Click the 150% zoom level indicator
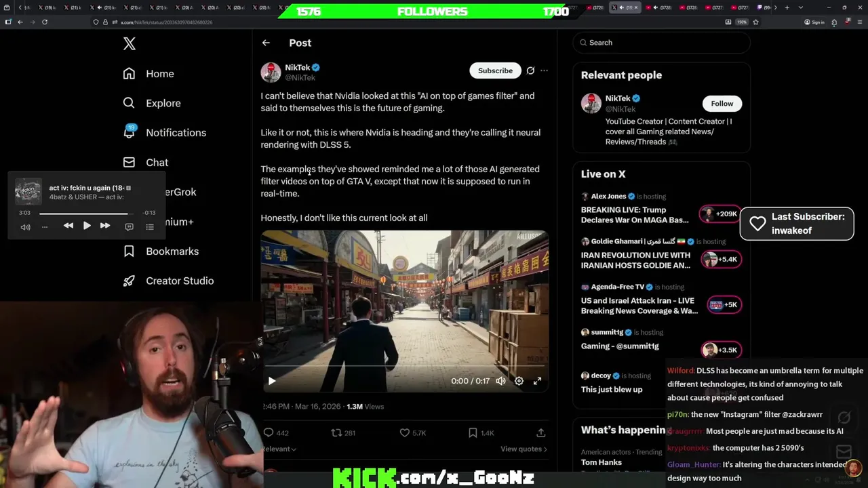868x488 pixels. pyautogui.click(x=742, y=22)
